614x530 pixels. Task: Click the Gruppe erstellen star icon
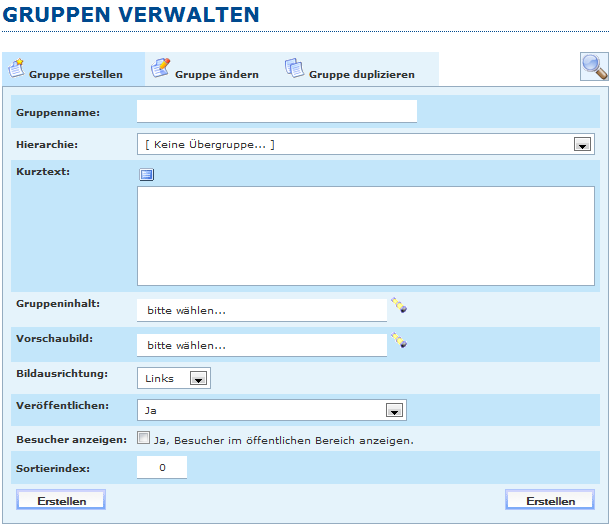click(x=16, y=69)
